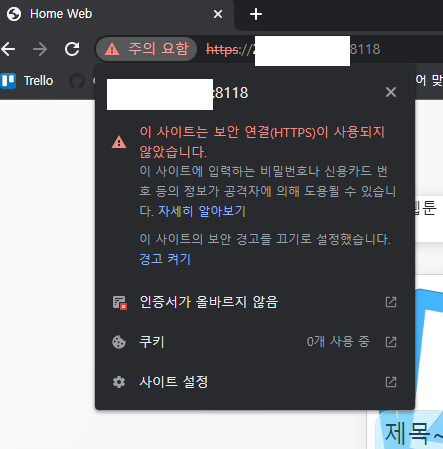Select the Home Web tab
The image size is (443, 449).
click(117, 14)
